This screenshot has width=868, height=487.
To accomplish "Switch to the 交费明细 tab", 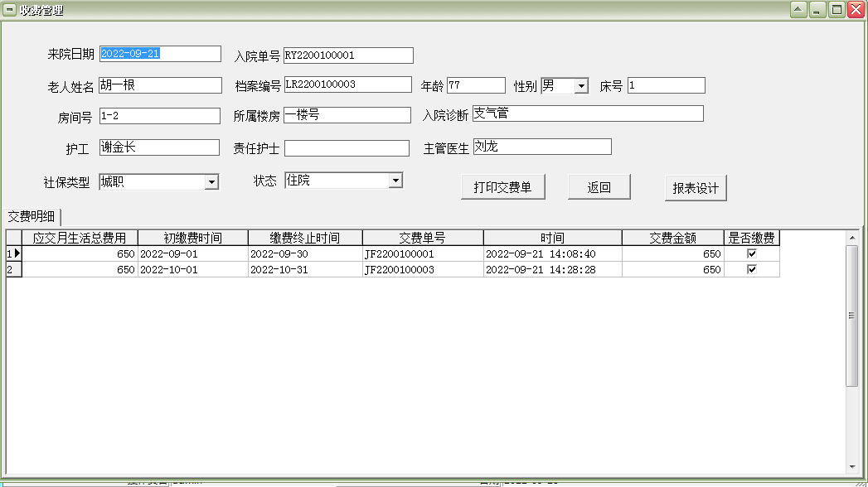I will point(32,217).
